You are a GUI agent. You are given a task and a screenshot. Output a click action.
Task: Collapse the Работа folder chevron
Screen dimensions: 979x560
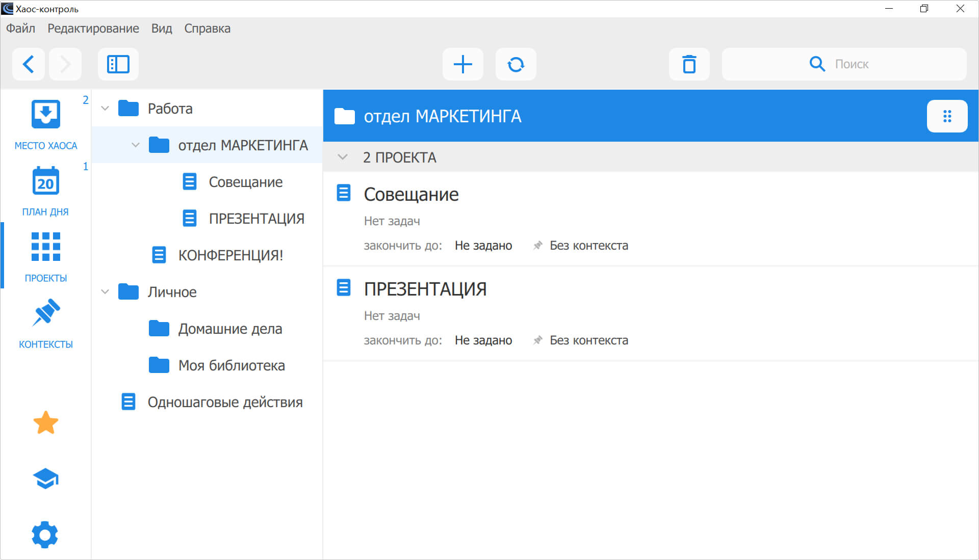105,108
